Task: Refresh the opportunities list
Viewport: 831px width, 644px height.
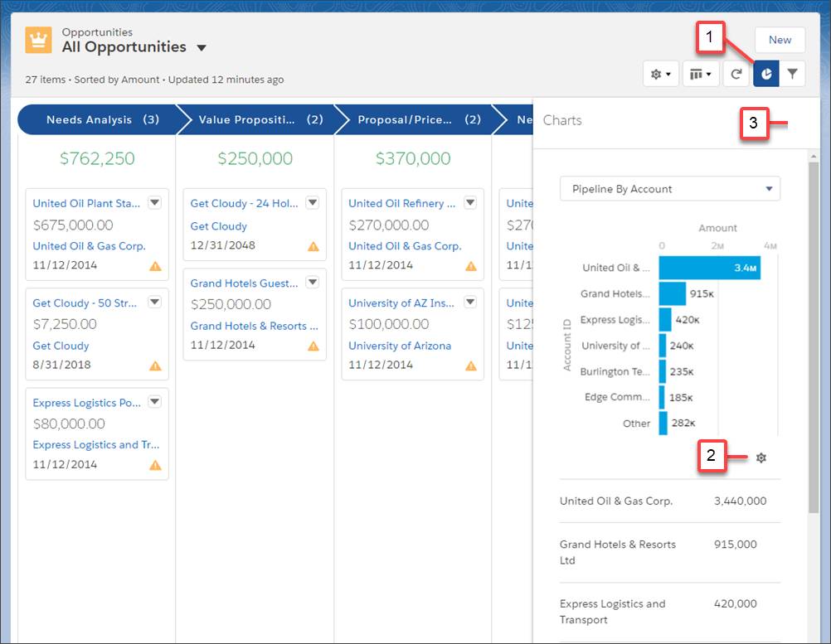Action: [736, 74]
